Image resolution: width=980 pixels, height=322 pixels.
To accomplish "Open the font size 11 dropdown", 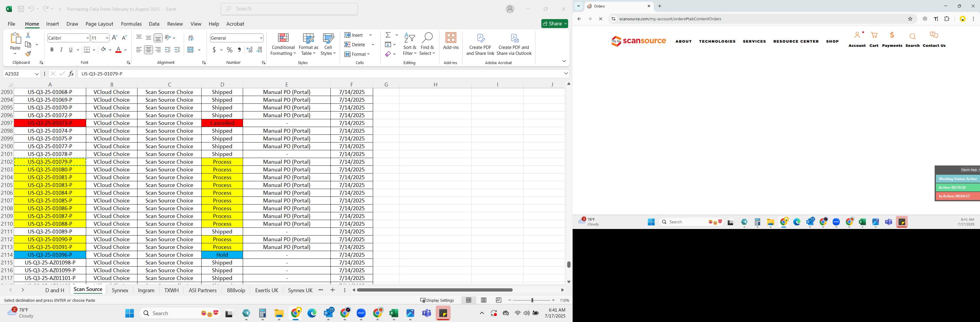I will pyautogui.click(x=107, y=38).
